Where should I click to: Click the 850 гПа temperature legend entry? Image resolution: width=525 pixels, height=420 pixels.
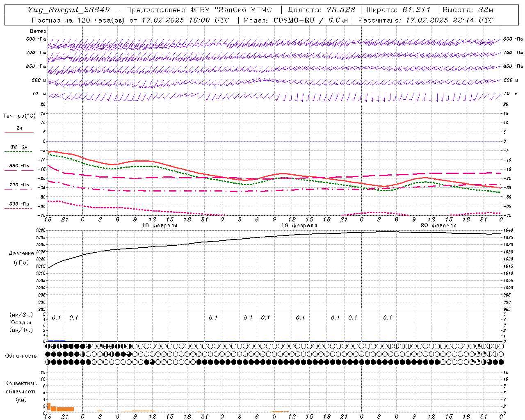point(19,166)
